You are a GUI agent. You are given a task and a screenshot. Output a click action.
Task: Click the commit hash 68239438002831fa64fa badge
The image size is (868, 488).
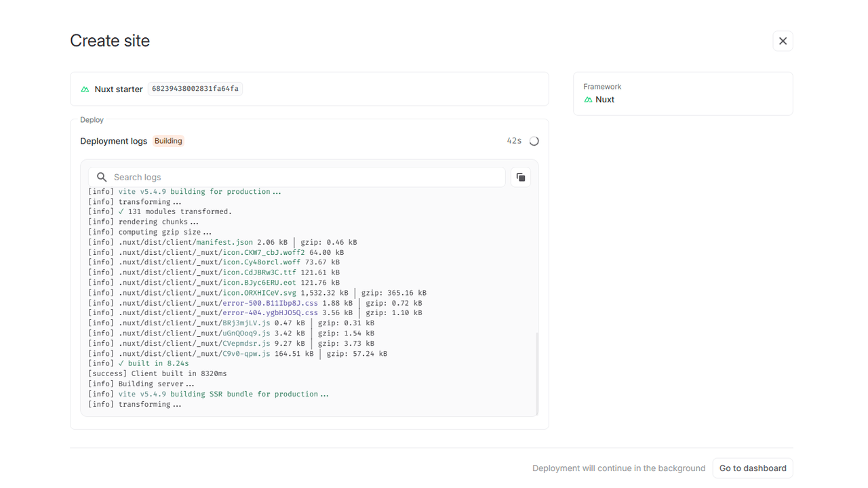pyautogui.click(x=195, y=89)
